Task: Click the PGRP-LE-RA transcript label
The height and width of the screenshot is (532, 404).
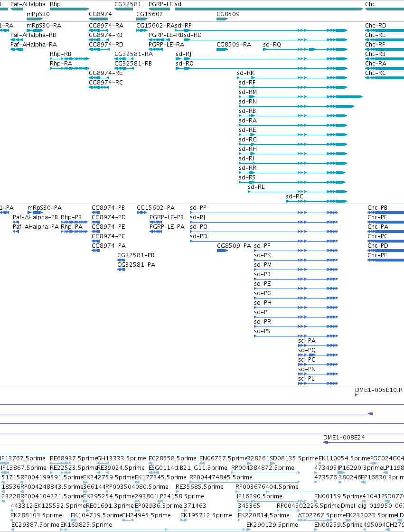Action: (x=166, y=45)
